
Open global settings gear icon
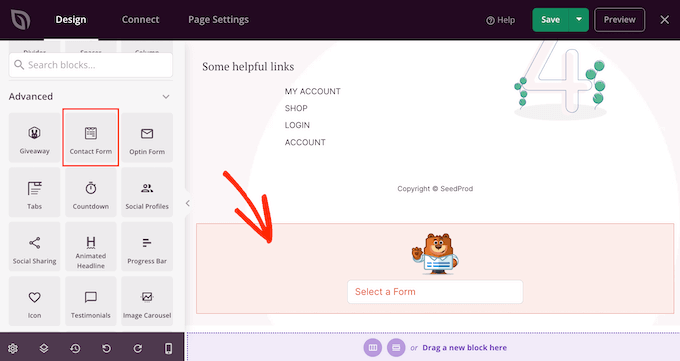(x=13, y=348)
